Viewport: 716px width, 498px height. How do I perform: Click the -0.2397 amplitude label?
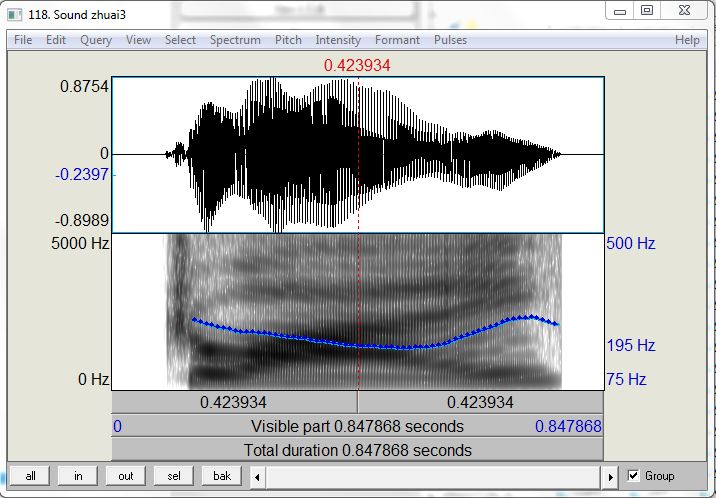point(82,174)
